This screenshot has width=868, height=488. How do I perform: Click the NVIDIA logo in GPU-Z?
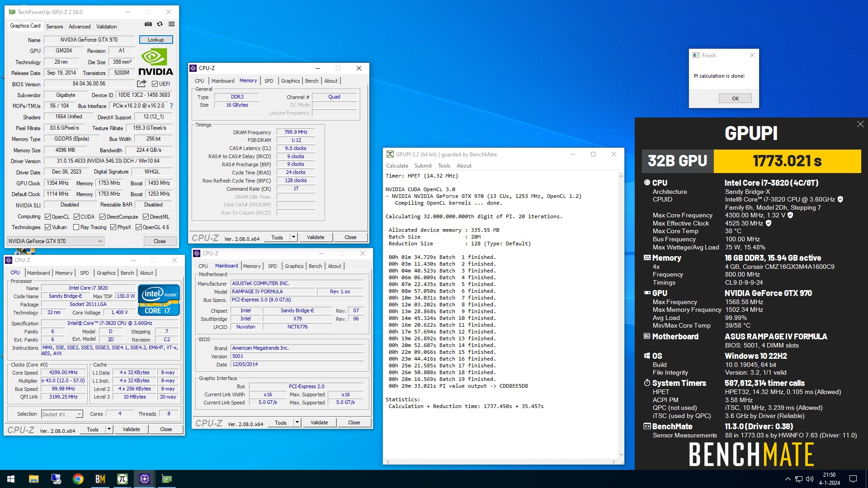click(156, 62)
